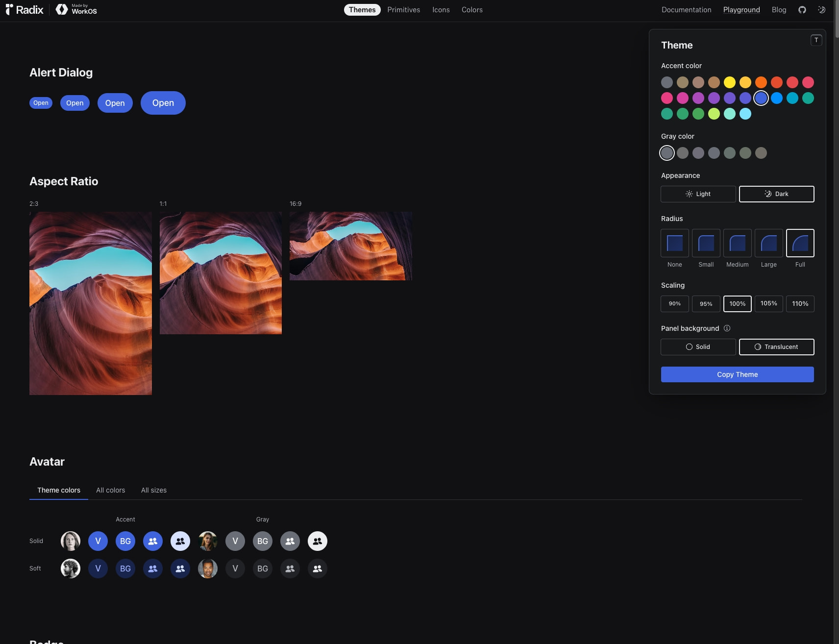Image resolution: width=839 pixels, height=644 pixels.
Task: Click the Alert Dialog heading
Action: 61,73
